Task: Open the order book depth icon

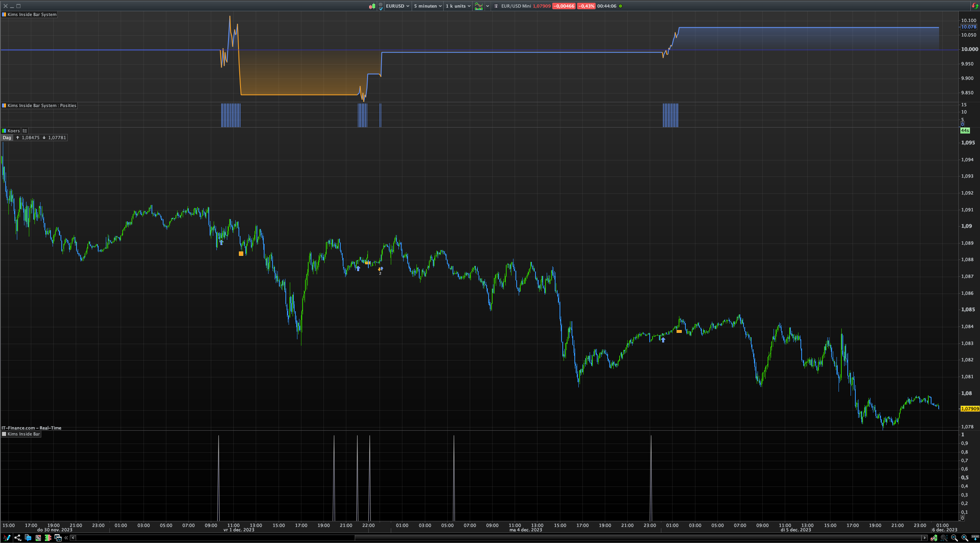Action: click(48, 538)
